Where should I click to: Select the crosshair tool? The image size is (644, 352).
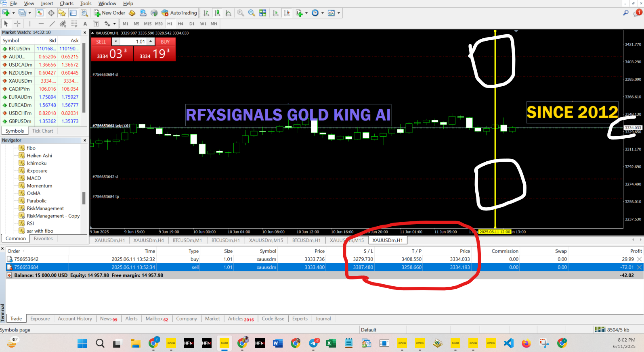(17, 24)
